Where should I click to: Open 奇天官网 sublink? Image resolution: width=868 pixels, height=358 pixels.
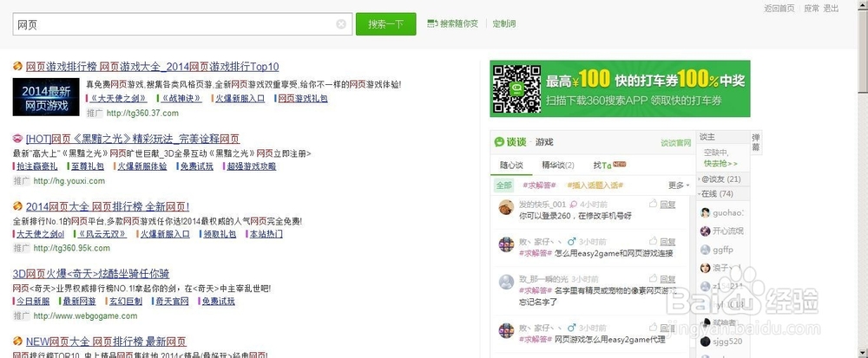click(x=172, y=302)
